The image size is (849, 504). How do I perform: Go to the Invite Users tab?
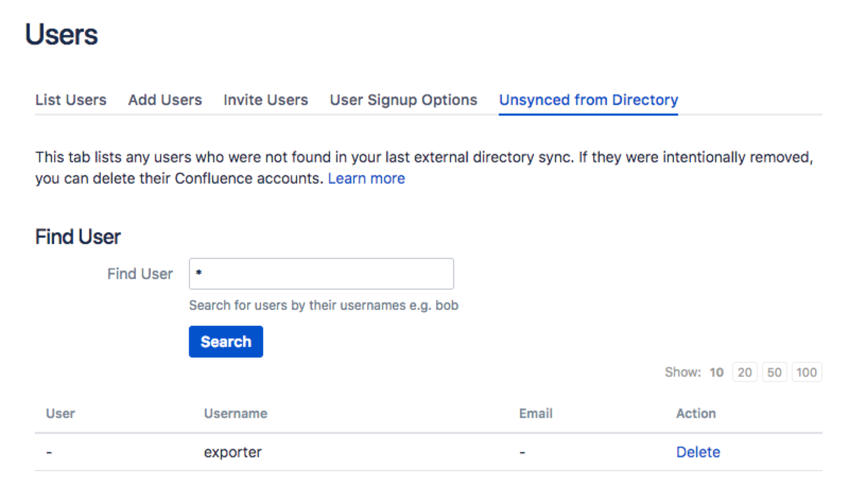[265, 100]
